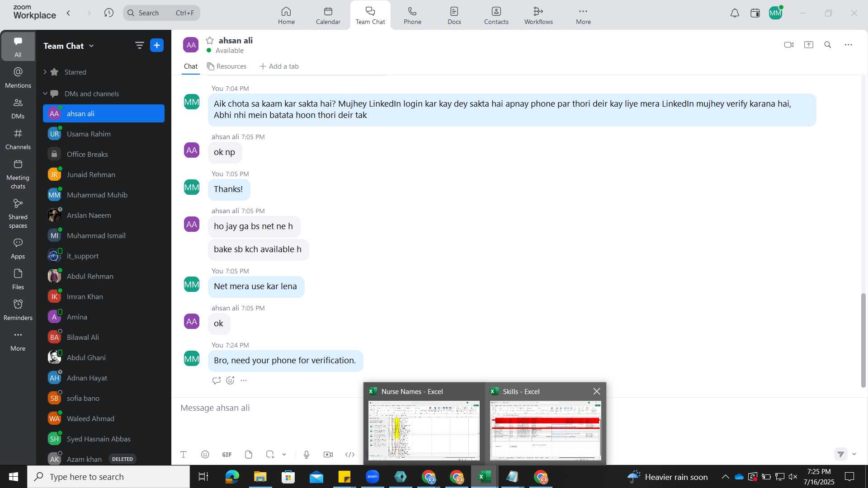Search within this chat using magnifier icon

click(x=828, y=45)
